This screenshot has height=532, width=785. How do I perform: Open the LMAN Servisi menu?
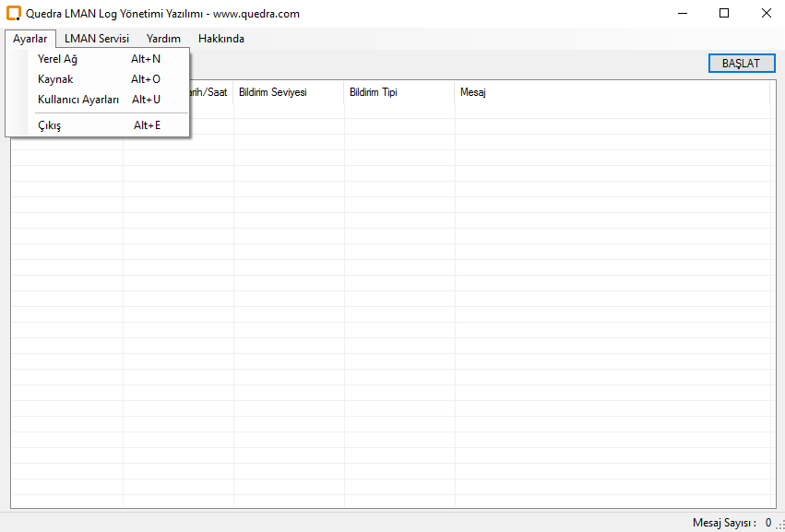click(97, 39)
